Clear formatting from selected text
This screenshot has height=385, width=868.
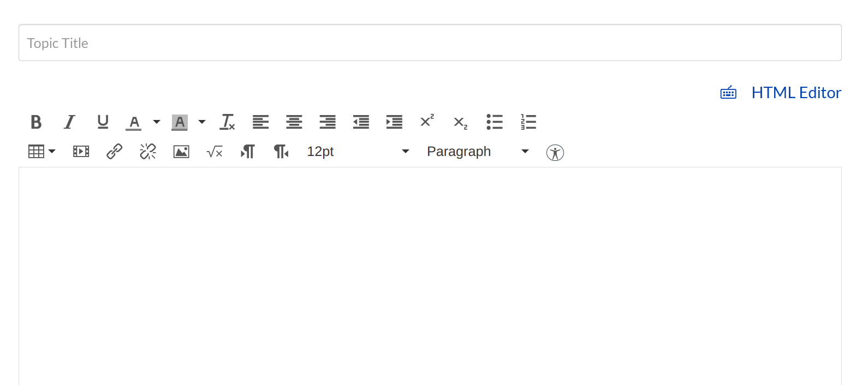click(227, 122)
